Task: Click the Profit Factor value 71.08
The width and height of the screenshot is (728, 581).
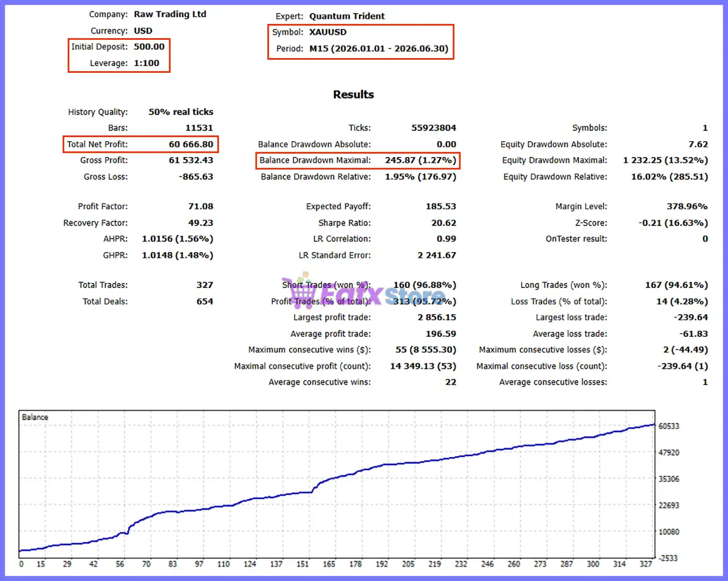Action: [201, 207]
